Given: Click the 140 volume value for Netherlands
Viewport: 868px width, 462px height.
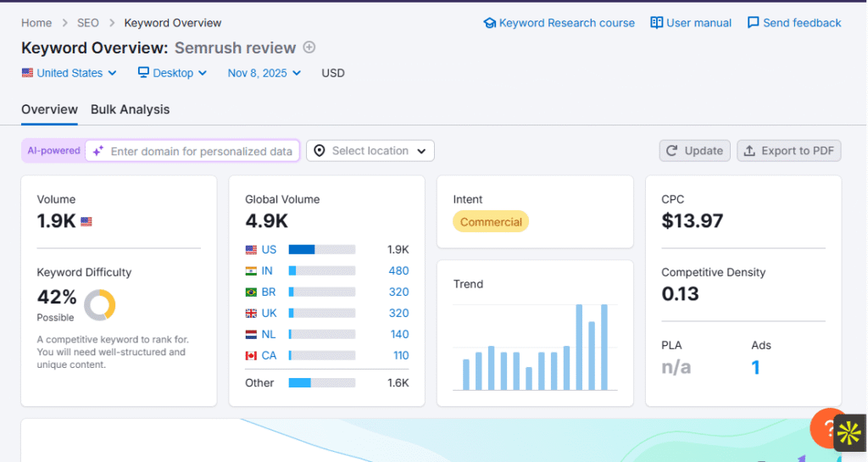Looking at the screenshot, I should point(400,334).
